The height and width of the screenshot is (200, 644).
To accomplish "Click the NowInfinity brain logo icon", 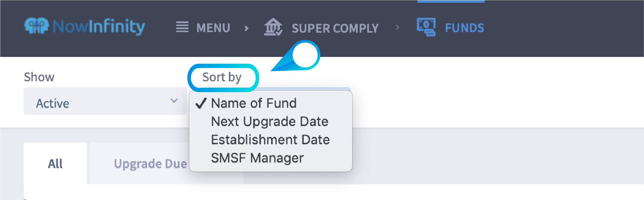I will [x=37, y=26].
